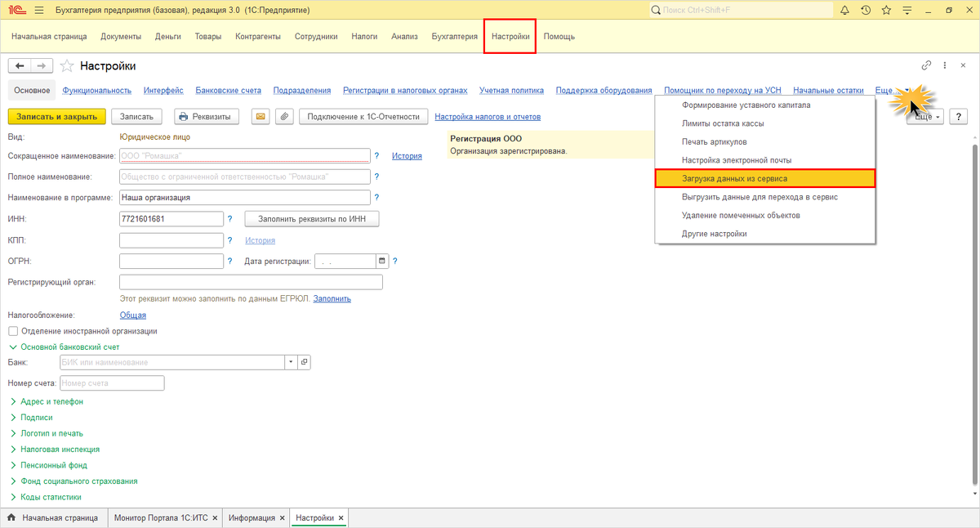This screenshot has width=980, height=528.
Task: Open the Банк field dropdown arrow
Action: [291, 362]
